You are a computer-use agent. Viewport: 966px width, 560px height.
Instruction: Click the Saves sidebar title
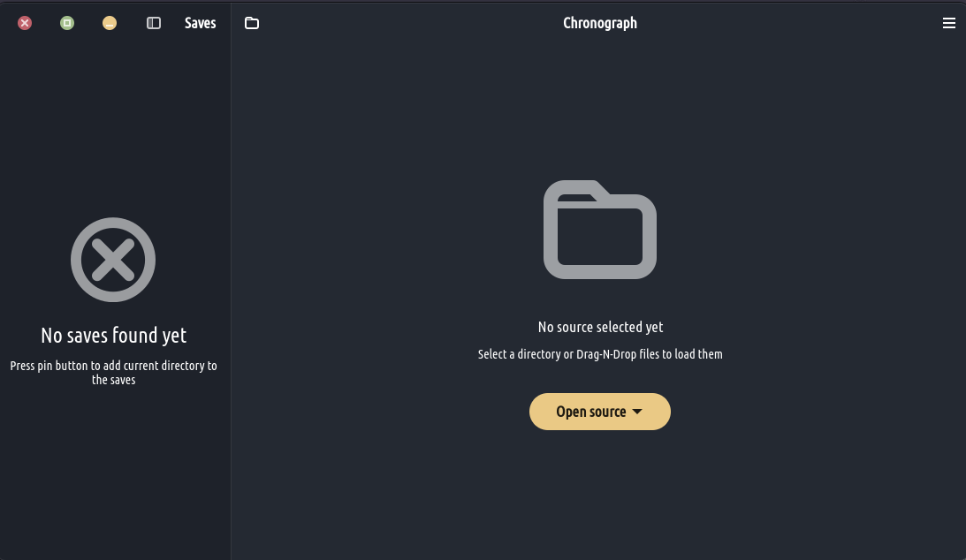coord(200,23)
